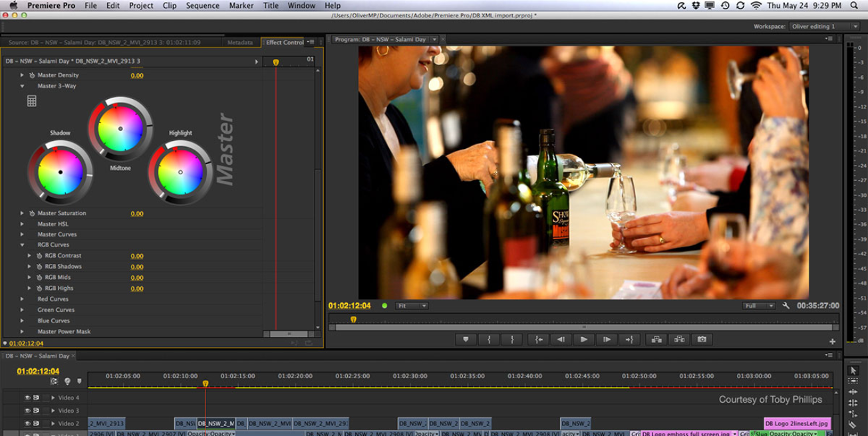Toggle the Master Saturation stopwatch animation
The height and width of the screenshot is (436, 868).
point(31,213)
